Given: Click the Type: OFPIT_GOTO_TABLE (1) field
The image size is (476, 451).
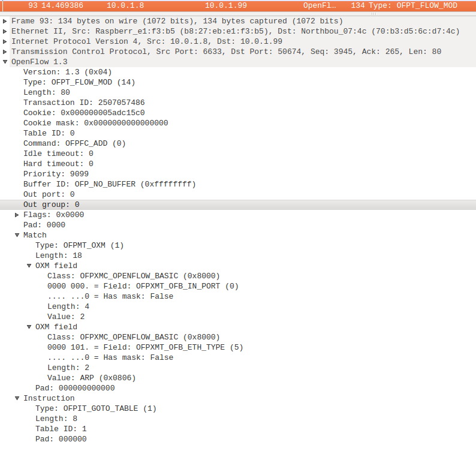Looking at the screenshot, I should 95,408.
